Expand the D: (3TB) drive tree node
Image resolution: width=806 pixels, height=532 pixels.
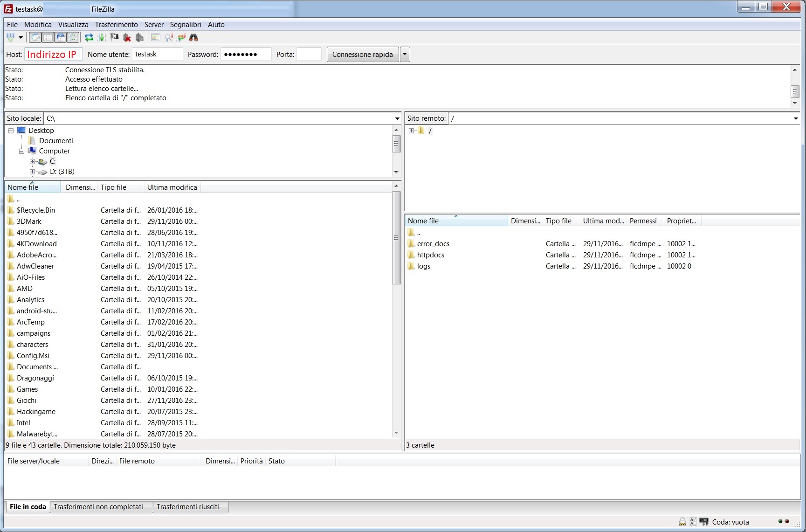tap(32, 172)
